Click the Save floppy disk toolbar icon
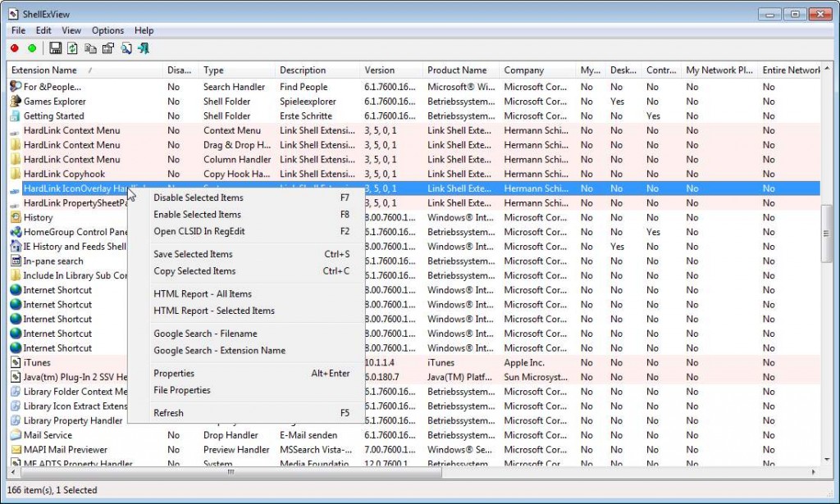 click(x=56, y=48)
